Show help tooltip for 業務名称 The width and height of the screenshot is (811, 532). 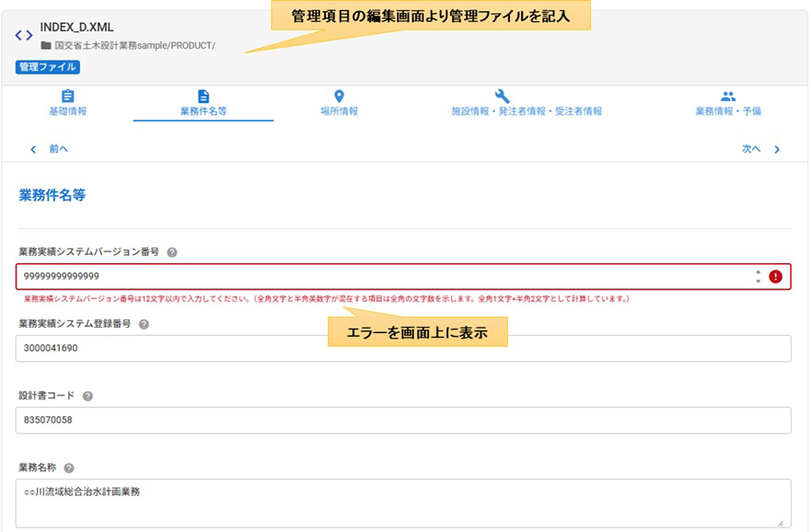pyautogui.click(x=70, y=468)
